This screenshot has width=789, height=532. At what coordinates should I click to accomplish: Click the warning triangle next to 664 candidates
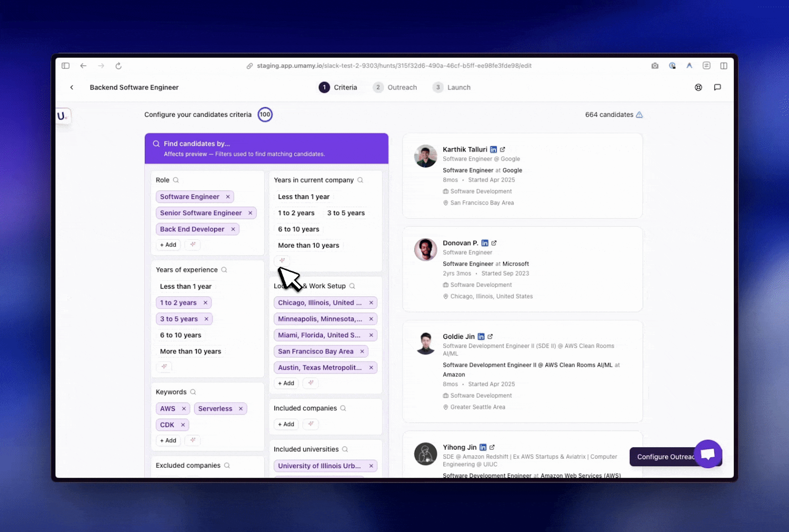point(639,115)
